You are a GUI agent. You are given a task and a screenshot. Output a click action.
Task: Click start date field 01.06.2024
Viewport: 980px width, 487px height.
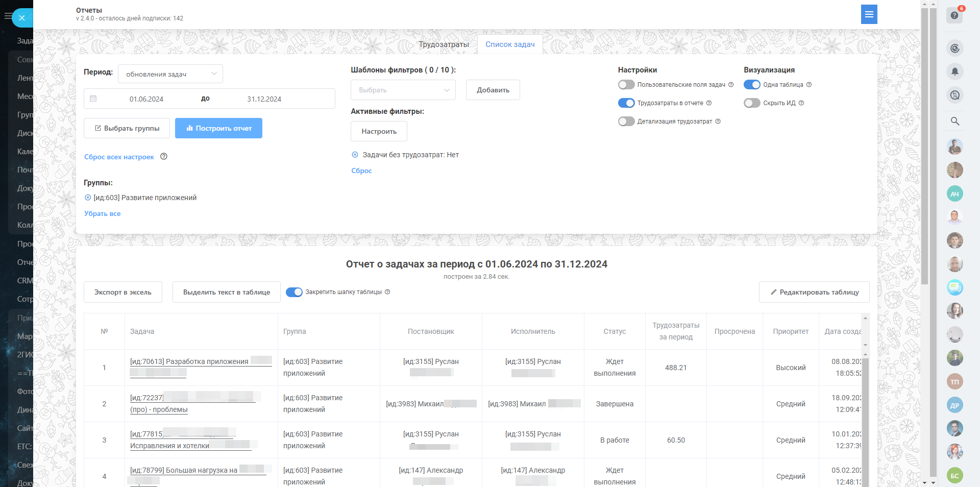pos(146,99)
